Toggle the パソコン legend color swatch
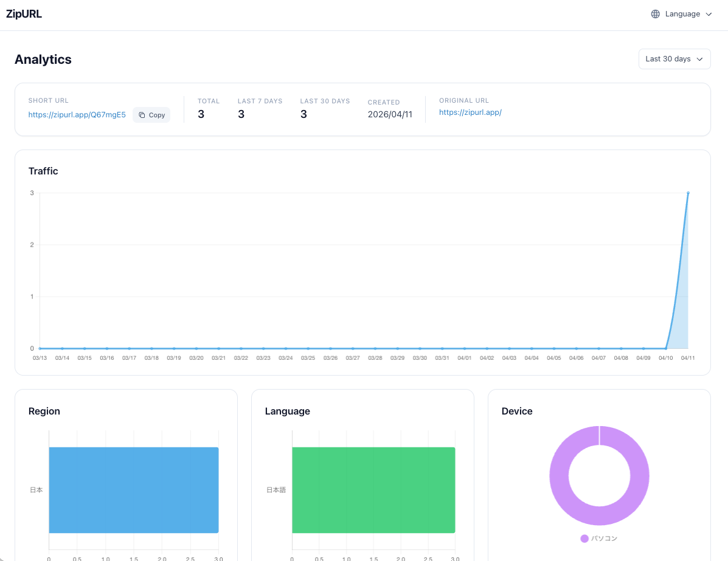728x561 pixels. (584, 539)
